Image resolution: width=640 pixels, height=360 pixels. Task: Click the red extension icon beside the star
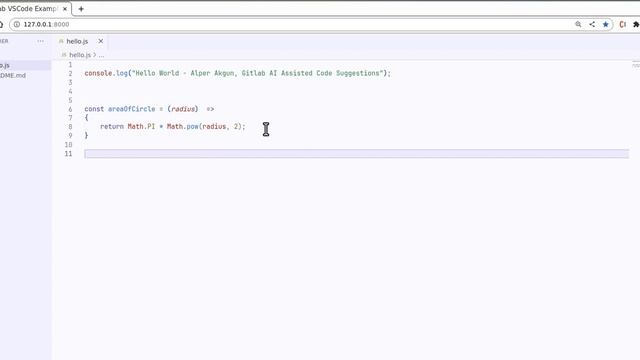click(x=622, y=24)
